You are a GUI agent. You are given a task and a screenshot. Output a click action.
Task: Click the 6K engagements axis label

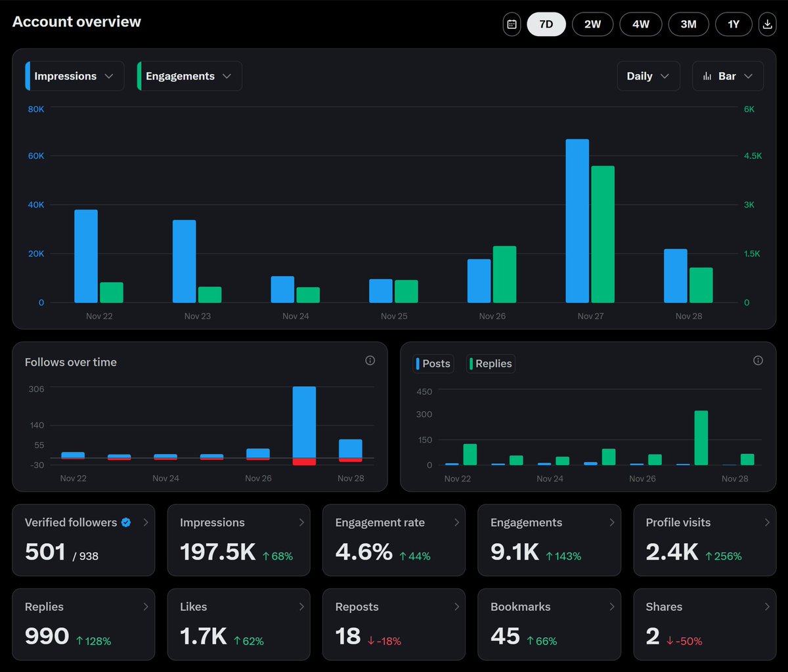pos(749,109)
